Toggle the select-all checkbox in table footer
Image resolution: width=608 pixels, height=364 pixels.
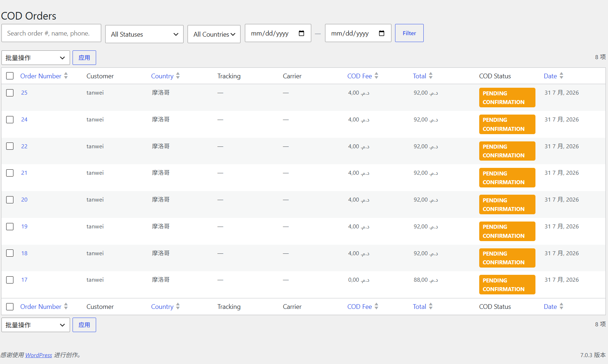click(x=10, y=307)
